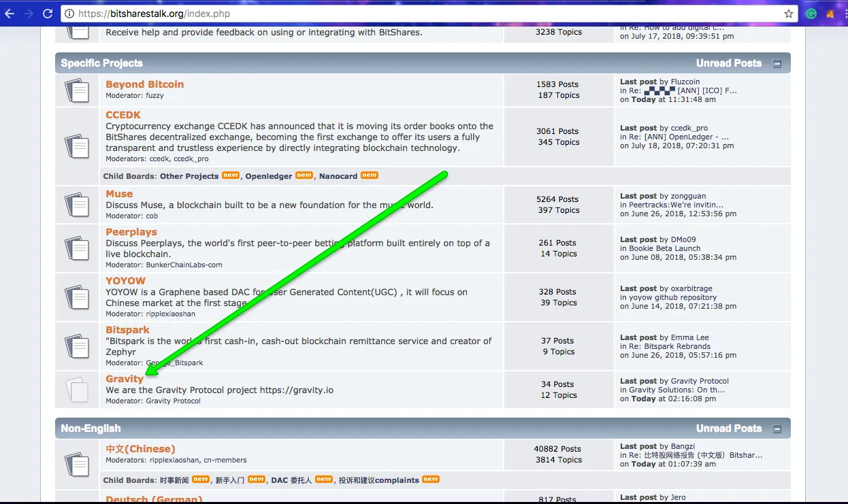Viewport: 848px width, 504px height.
Task: Open last poster Fluzcoin's profile
Action: click(685, 82)
